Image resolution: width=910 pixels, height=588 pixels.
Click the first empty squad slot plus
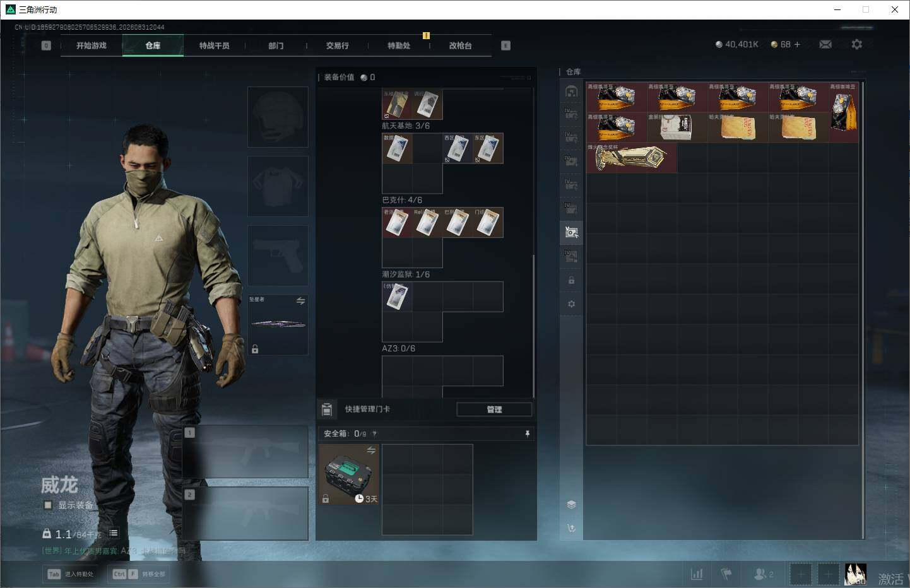point(801,574)
